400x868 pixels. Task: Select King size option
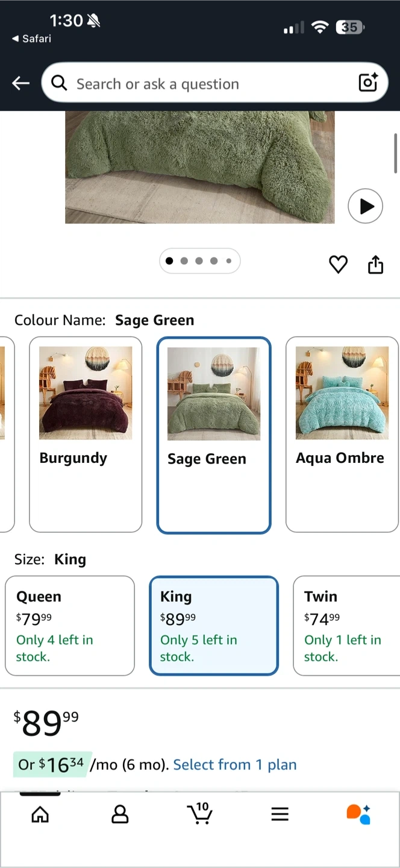[x=214, y=625]
